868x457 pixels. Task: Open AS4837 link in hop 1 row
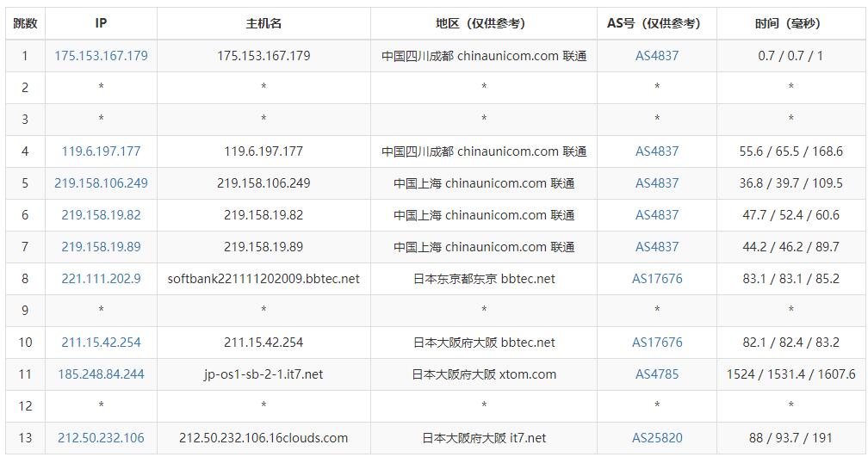click(x=656, y=56)
